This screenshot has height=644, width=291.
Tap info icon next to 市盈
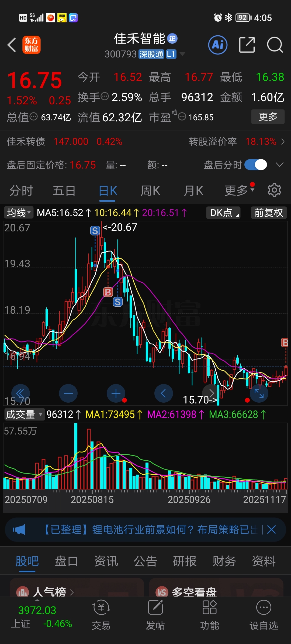tap(182, 117)
